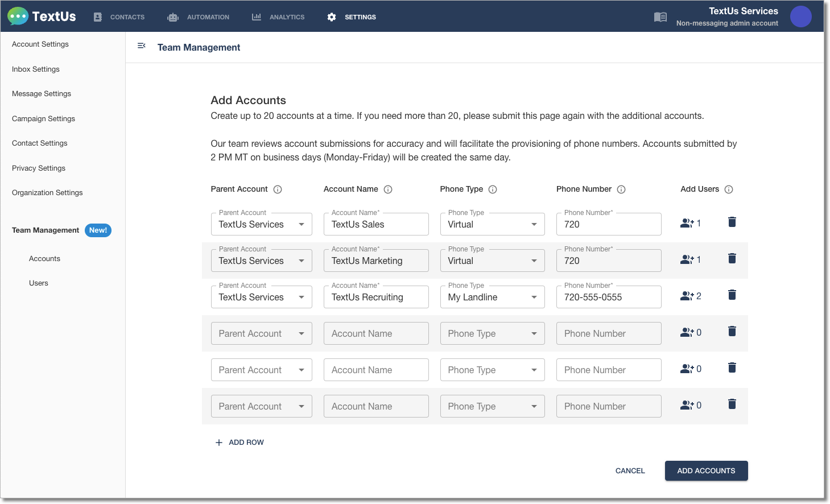Image resolution: width=830 pixels, height=504 pixels.
Task: Show Parent Account info tooltip icon
Action: point(278,189)
